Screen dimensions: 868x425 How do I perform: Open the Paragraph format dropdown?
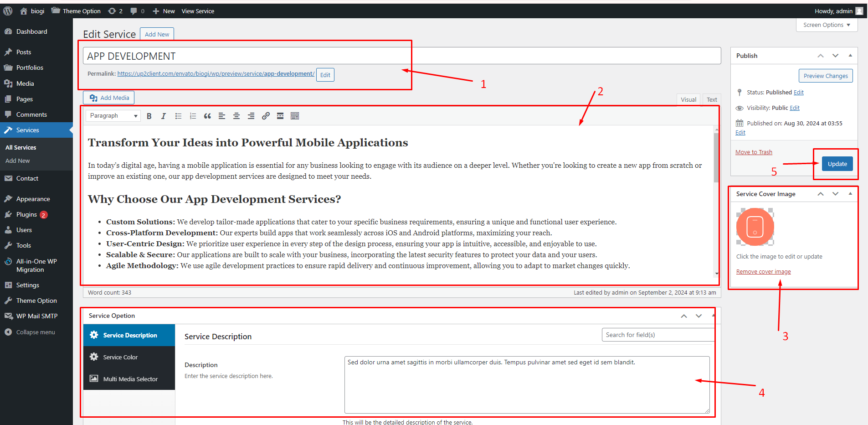[x=113, y=116]
